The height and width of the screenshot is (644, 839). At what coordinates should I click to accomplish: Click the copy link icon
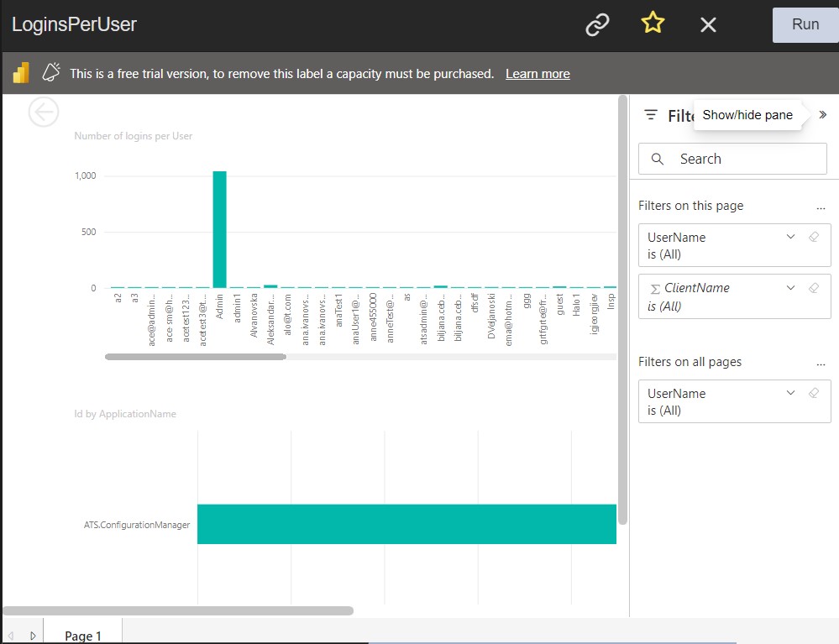point(597,25)
